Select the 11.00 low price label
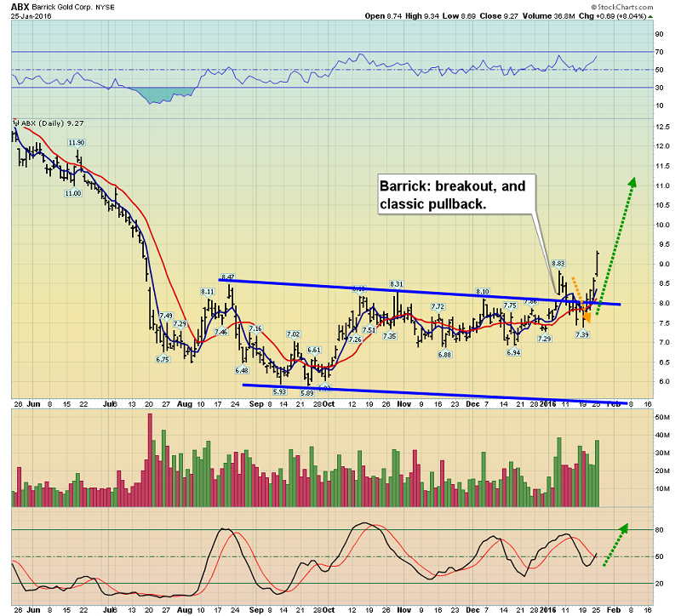681x616 pixels. click(x=73, y=193)
